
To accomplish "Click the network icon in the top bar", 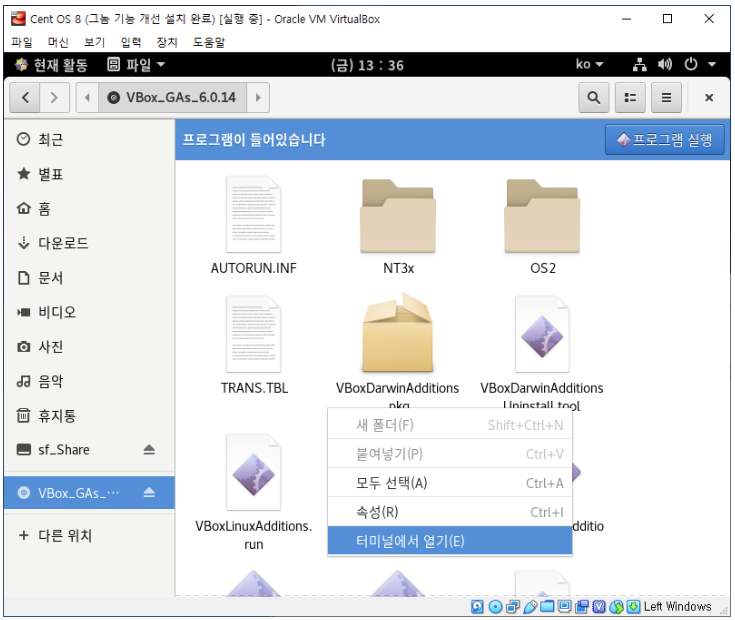I will (639, 64).
